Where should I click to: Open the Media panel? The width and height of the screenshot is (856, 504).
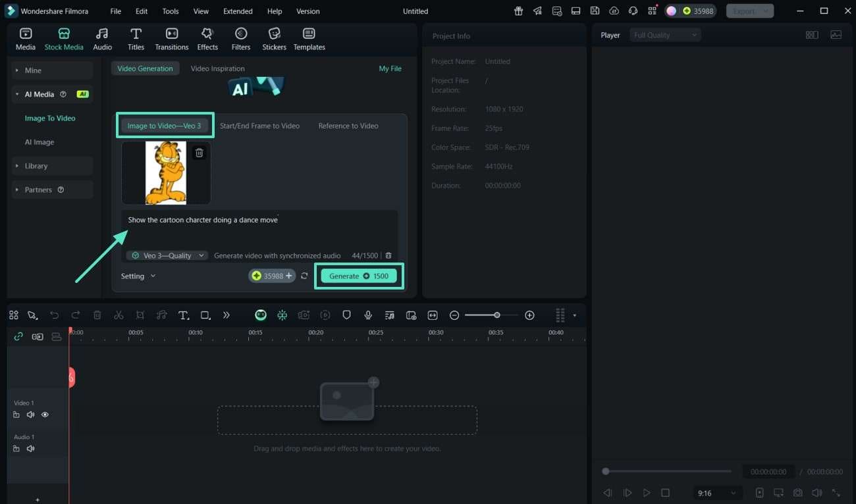coord(25,39)
